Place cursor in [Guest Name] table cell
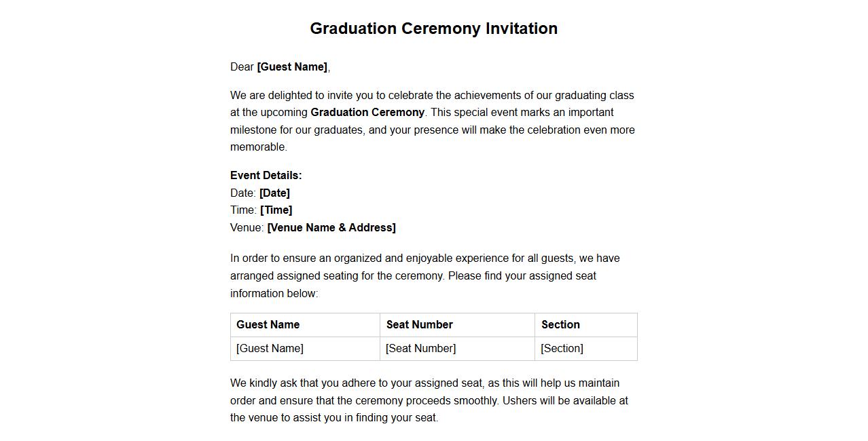The width and height of the screenshot is (868, 441). coord(270,349)
